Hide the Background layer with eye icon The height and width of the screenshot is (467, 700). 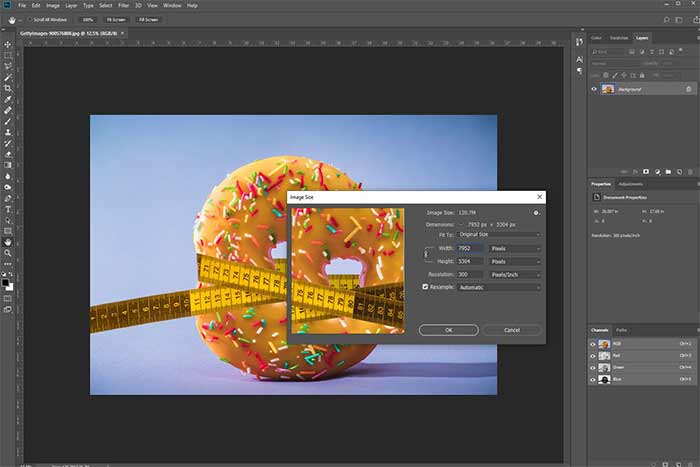pos(595,89)
